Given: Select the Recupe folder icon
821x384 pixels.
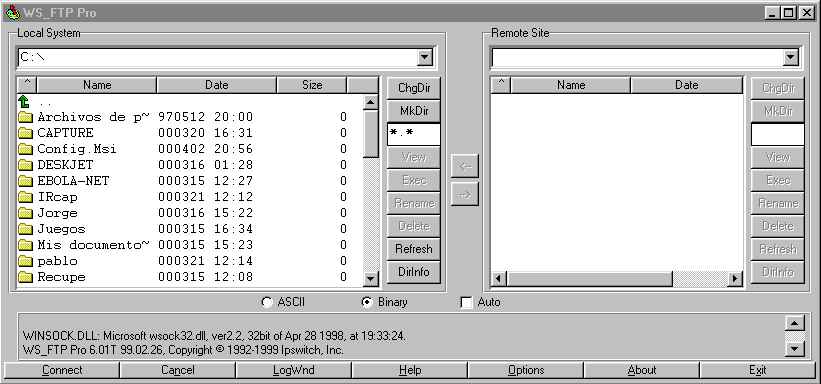Looking at the screenshot, I should click(25, 277).
